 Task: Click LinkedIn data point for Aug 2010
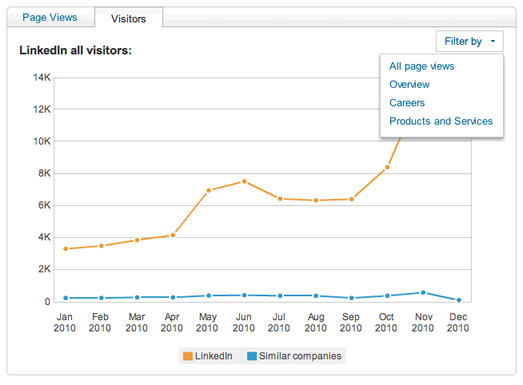coord(316,201)
